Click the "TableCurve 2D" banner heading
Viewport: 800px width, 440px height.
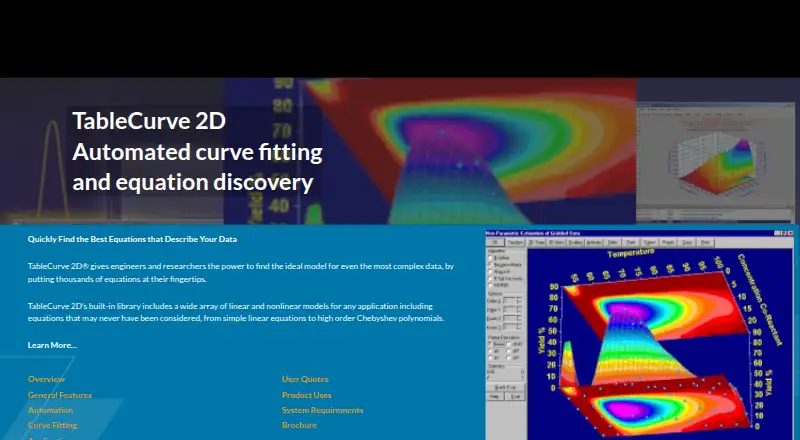tap(149, 121)
